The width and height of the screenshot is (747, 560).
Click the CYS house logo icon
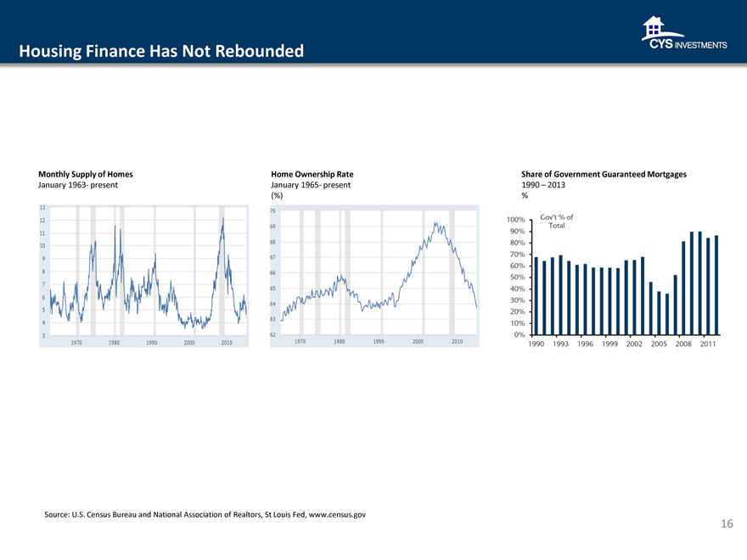pyautogui.click(x=652, y=27)
